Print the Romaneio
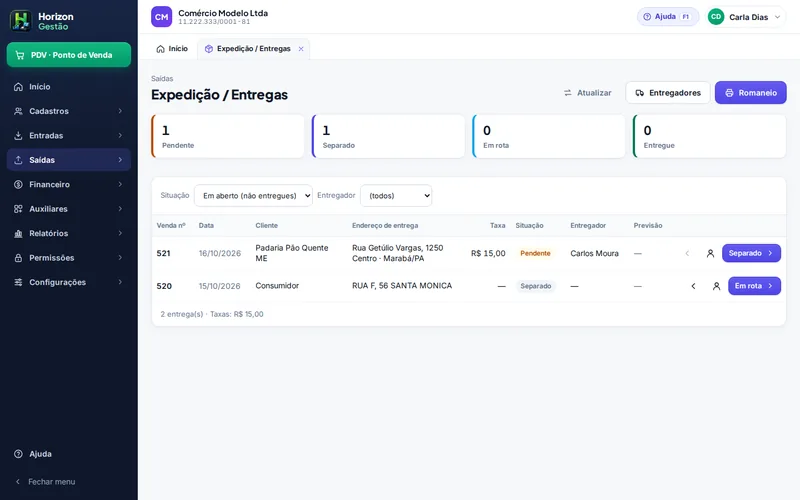The width and height of the screenshot is (800, 500). pos(751,93)
